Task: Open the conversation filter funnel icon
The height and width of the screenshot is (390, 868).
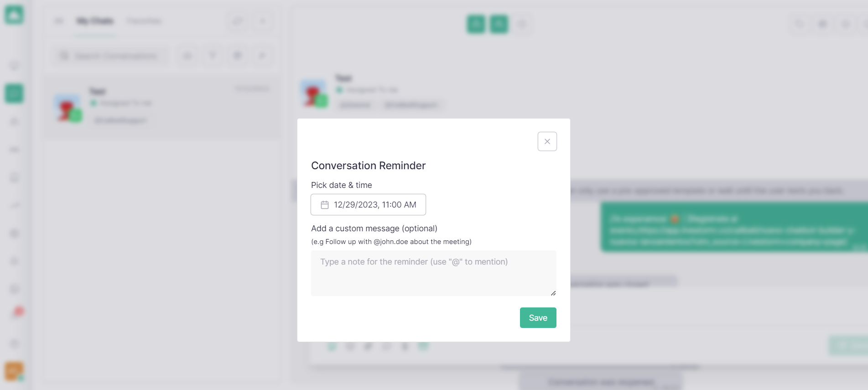Action: (213, 56)
